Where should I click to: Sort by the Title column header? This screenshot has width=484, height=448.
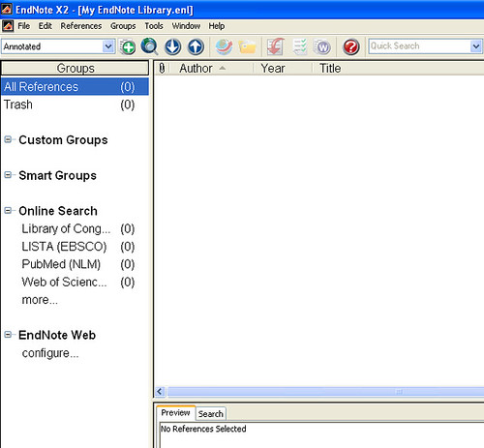[x=398, y=69]
